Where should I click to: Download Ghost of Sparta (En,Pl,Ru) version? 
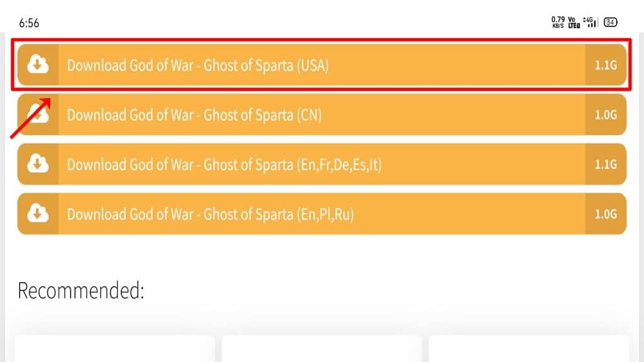321,214
